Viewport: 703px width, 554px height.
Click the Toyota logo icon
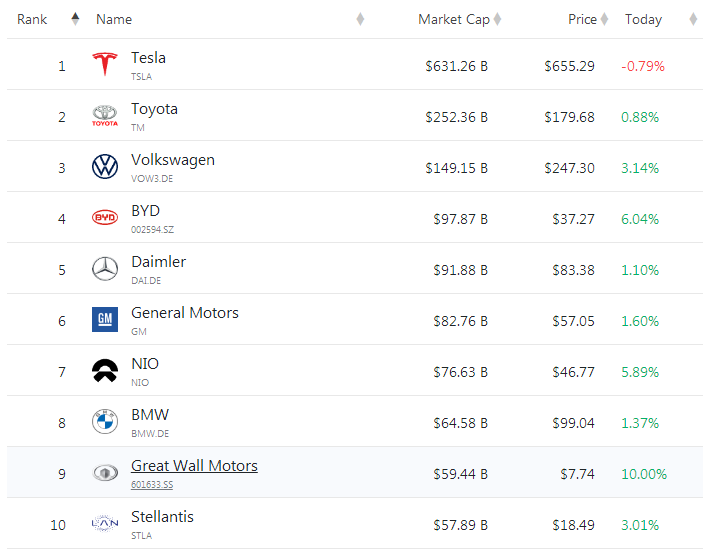click(x=105, y=116)
